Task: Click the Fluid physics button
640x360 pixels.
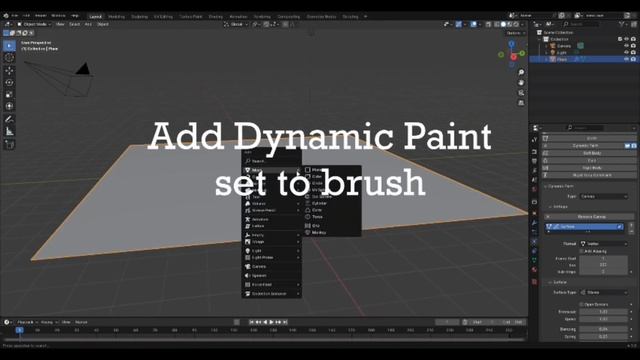Action: (589, 160)
